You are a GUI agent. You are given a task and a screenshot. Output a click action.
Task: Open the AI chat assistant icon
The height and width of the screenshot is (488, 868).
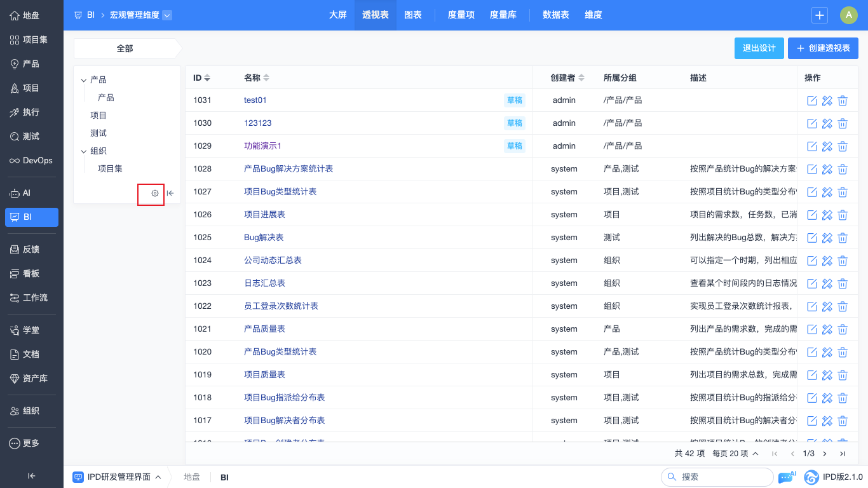(786, 477)
